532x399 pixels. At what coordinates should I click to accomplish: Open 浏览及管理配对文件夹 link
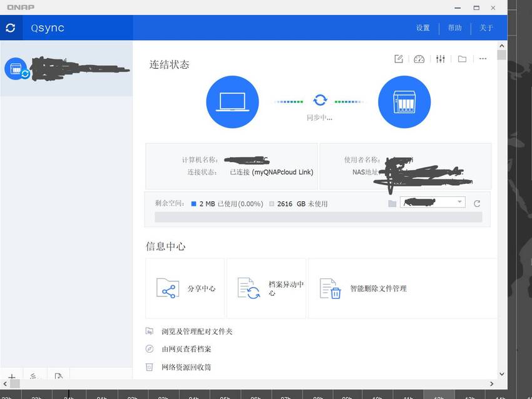pyautogui.click(x=197, y=331)
